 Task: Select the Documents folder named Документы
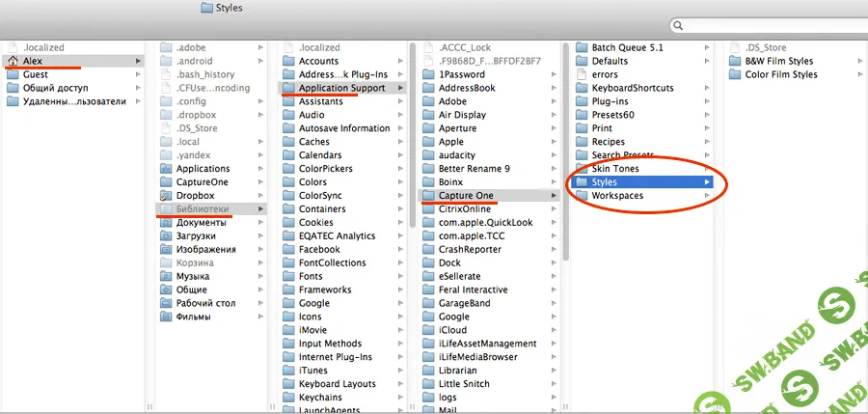click(x=201, y=223)
